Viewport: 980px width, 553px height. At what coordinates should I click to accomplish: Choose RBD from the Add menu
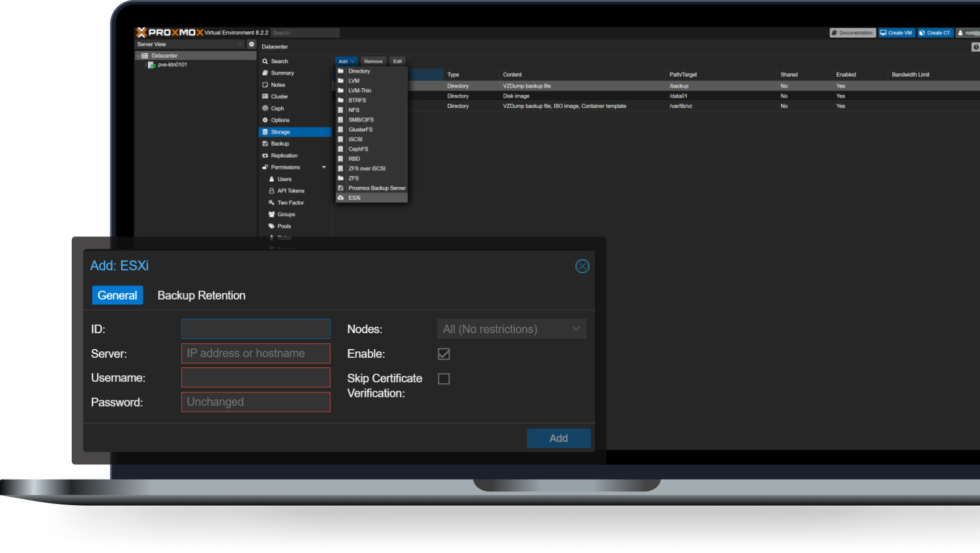(x=372, y=158)
